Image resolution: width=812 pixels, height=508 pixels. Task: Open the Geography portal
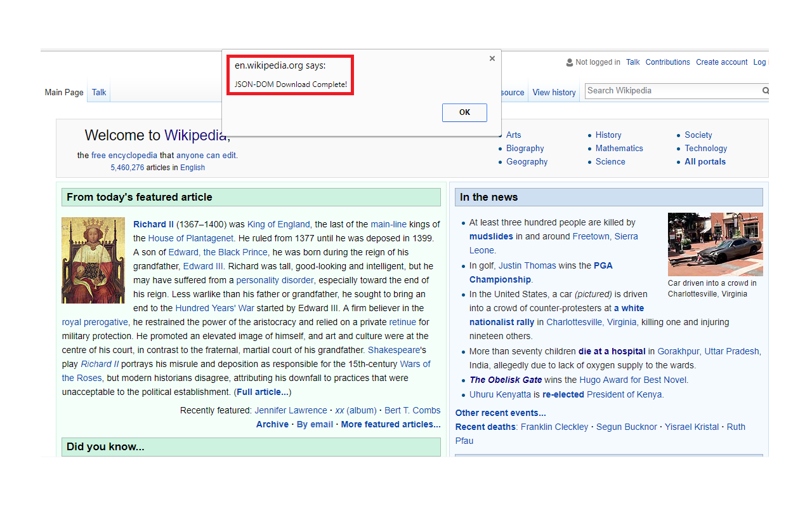pyautogui.click(x=527, y=162)
